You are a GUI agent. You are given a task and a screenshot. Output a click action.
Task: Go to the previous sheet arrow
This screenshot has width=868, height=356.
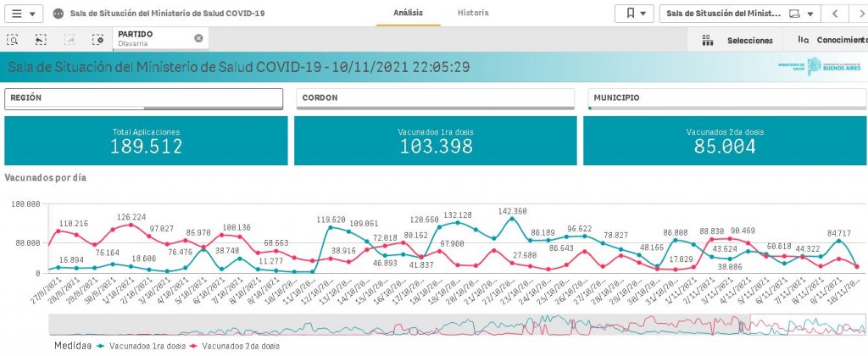click(835, 14)
